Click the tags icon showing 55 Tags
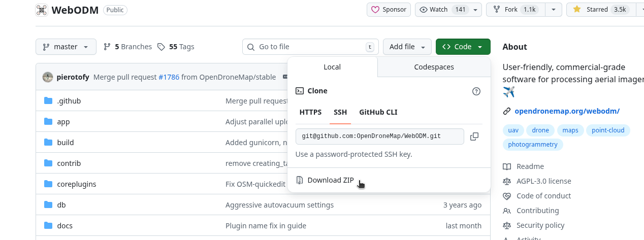 click(x=161, y=47)
